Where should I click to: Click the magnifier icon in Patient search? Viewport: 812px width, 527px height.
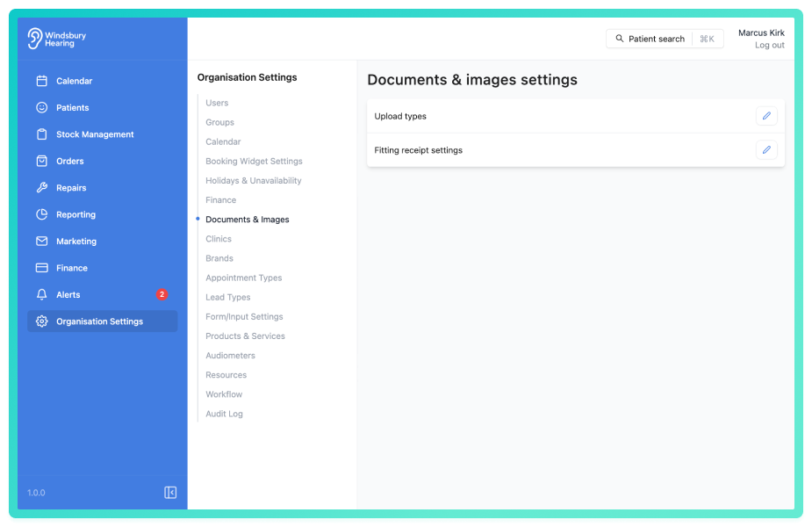click(x=620, y=39)
